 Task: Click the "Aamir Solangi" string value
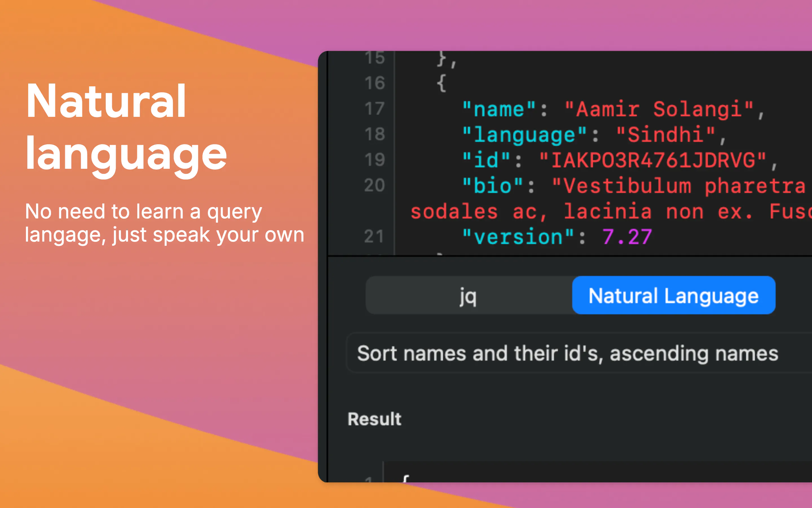pyautogui.click(x=660, y=109)
